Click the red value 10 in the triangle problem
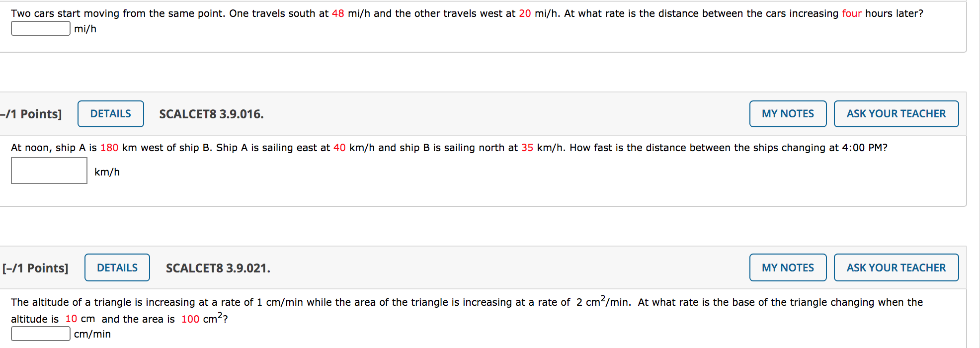The height and width of the screenshot is (348, 980). pyautogui.click(x=71, y=319)
